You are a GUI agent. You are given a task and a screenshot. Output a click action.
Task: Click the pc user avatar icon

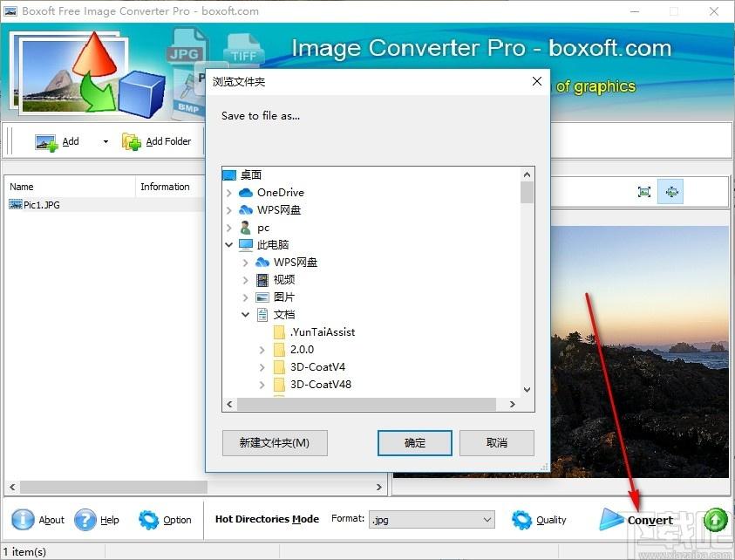(x=245, y=228)
